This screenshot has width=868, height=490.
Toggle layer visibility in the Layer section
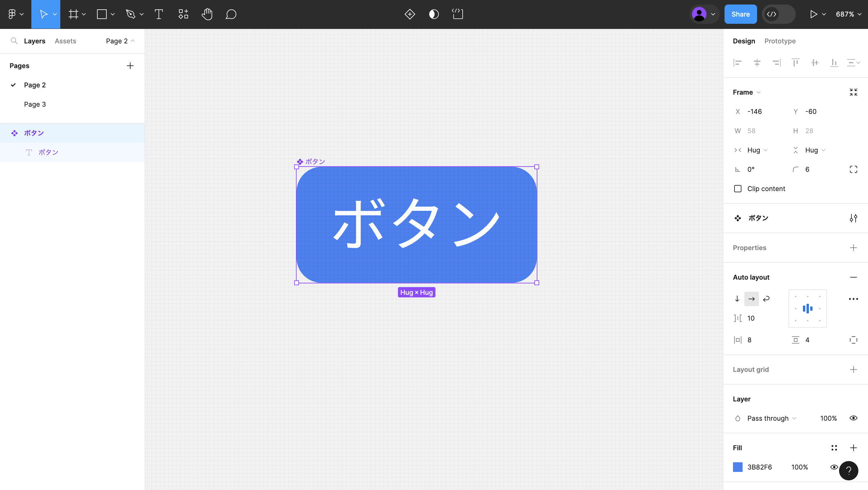854,418
